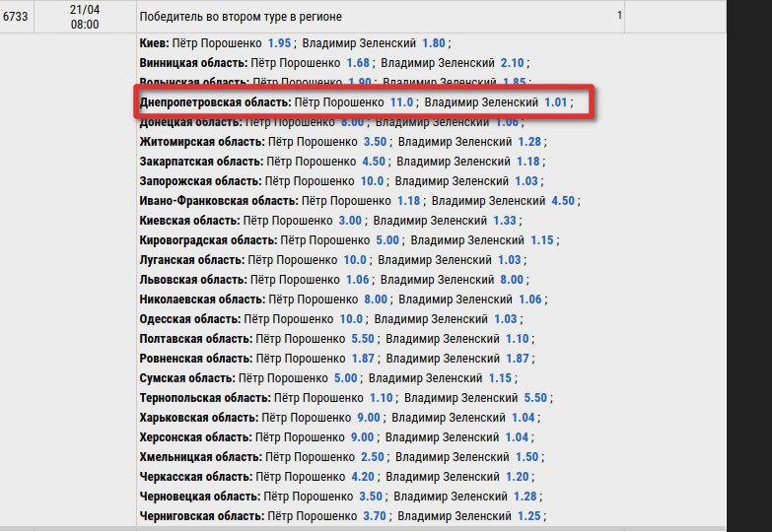
Task: Pick Poroshenko 1.10 in Тернопольская область
Action: 380,398
